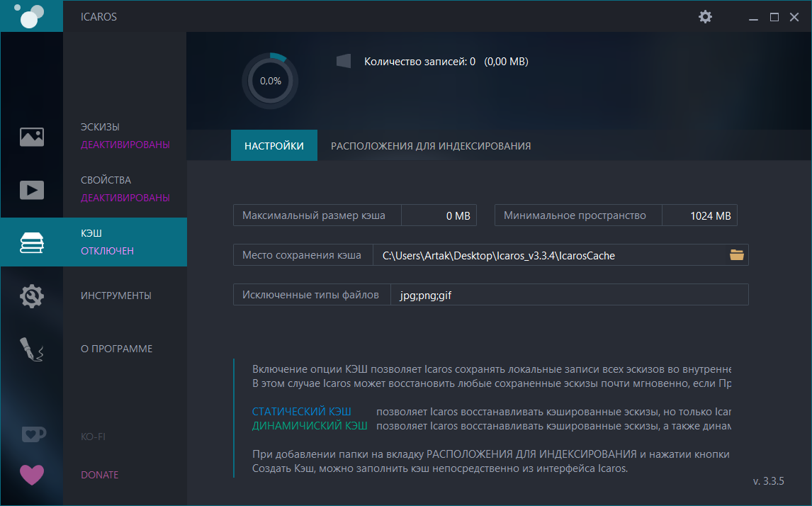Select the cache stack icon in sidebar
This screenshot has width=812, height=506.
(32, 242)
